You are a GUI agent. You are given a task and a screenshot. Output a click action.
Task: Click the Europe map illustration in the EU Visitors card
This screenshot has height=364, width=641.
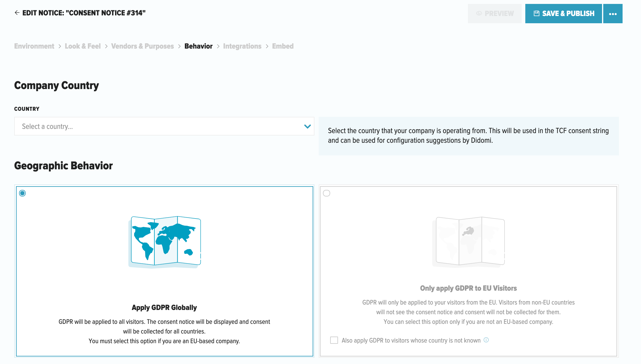pos(469,242)
